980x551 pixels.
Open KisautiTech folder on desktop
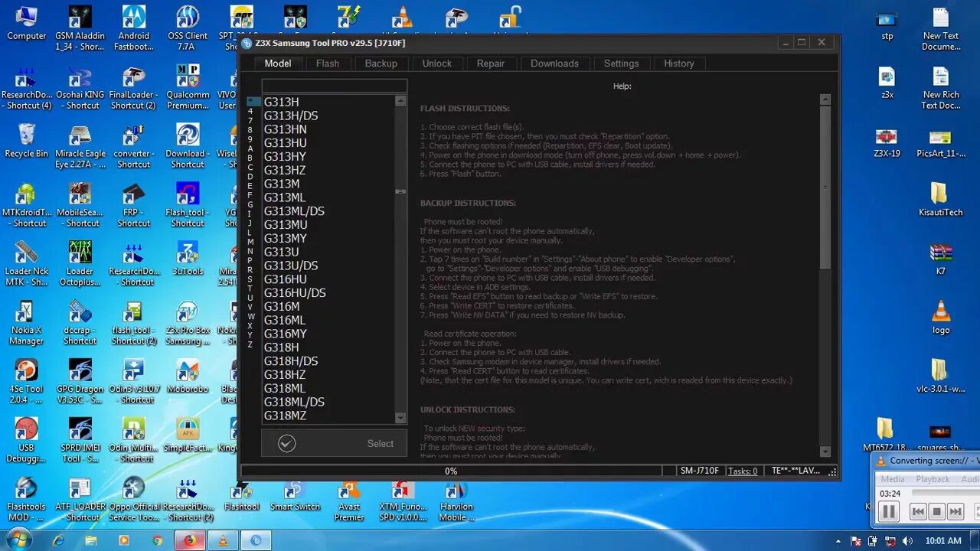click(940, 199)
